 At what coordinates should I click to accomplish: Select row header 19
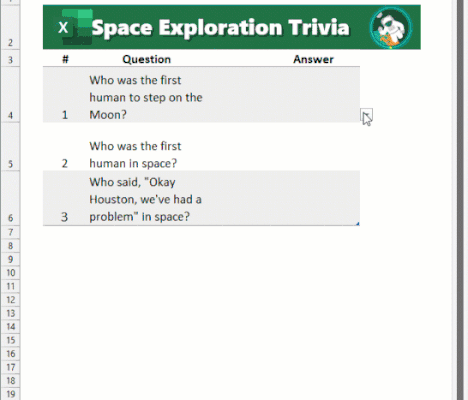coord(10,394)
